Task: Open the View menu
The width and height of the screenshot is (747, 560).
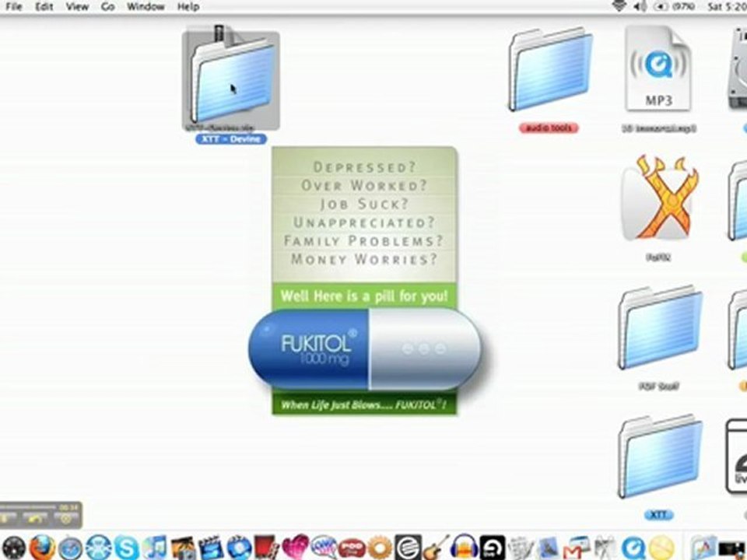Action: (x=77, y=7)
